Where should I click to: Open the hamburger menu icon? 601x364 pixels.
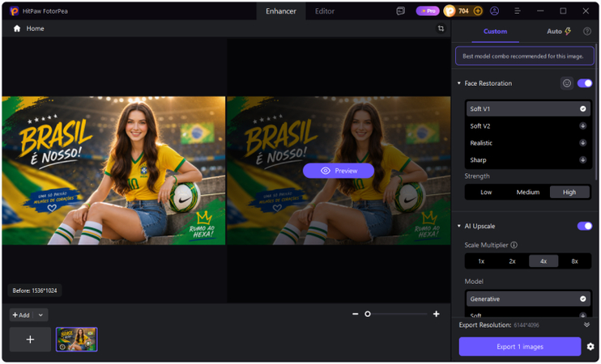[518, 11]
